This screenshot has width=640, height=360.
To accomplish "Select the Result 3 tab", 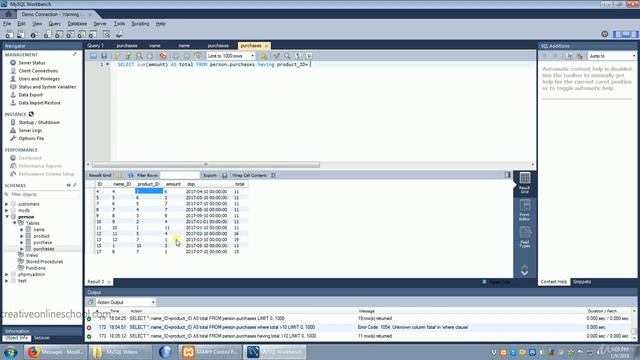I will [96, 282].
